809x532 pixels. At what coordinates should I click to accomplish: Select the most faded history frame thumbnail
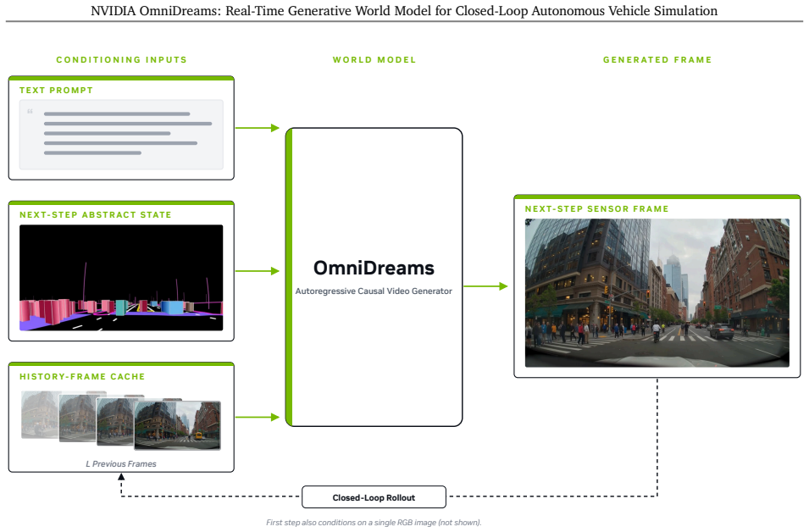(x=40, y=414)
